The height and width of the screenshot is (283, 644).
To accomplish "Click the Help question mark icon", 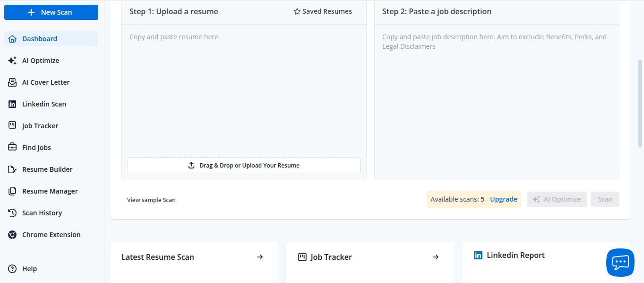I will click(x=12, y=269).
